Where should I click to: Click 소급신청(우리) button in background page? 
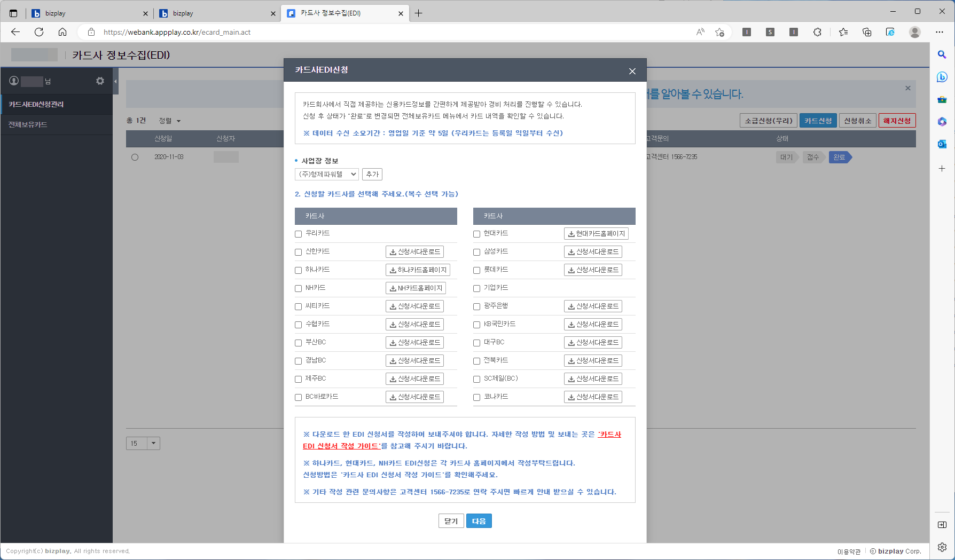[769, 121]
